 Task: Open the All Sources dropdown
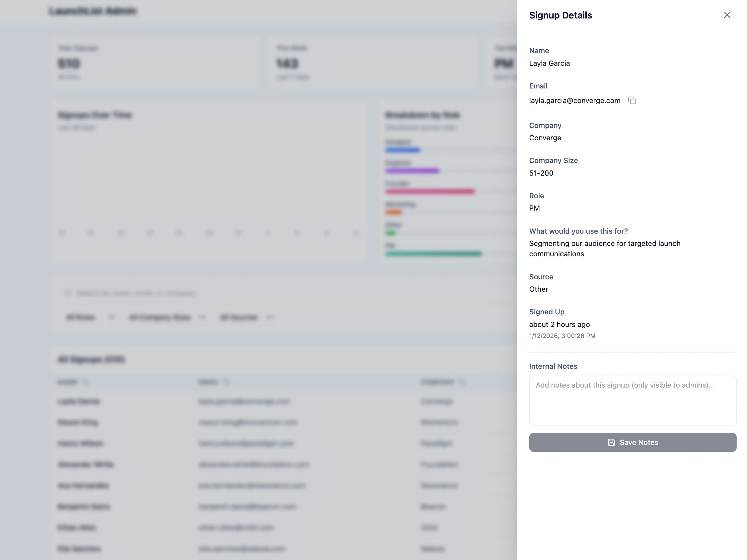click(x=246, y=317)
